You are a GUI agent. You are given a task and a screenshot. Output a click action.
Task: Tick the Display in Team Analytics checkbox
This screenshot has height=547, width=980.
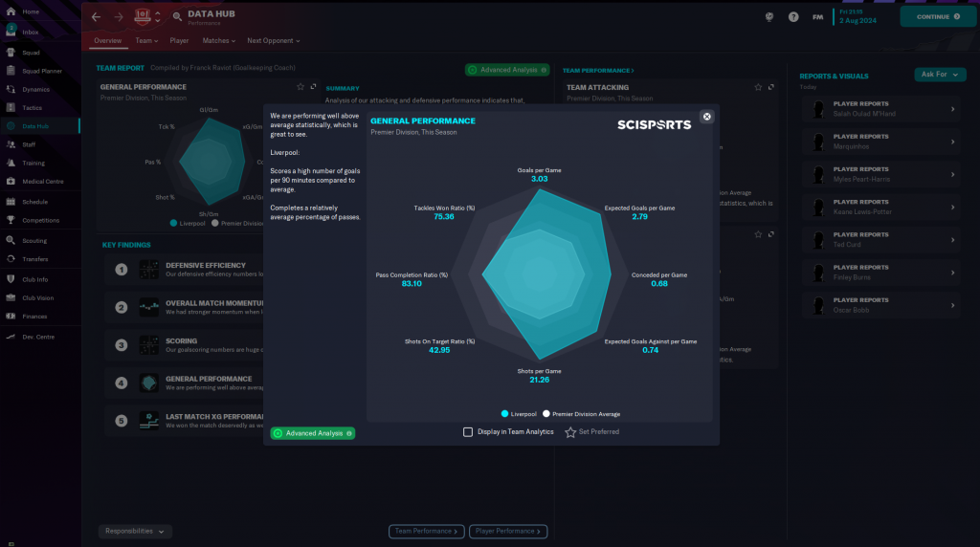point(468,432)
